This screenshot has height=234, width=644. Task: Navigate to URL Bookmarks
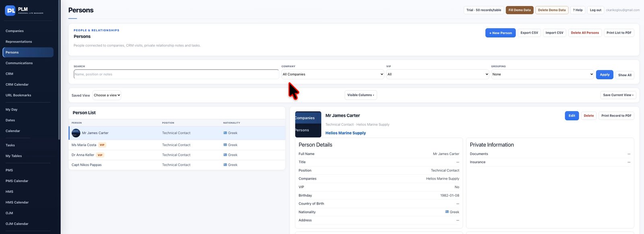[x=19, y=95]
